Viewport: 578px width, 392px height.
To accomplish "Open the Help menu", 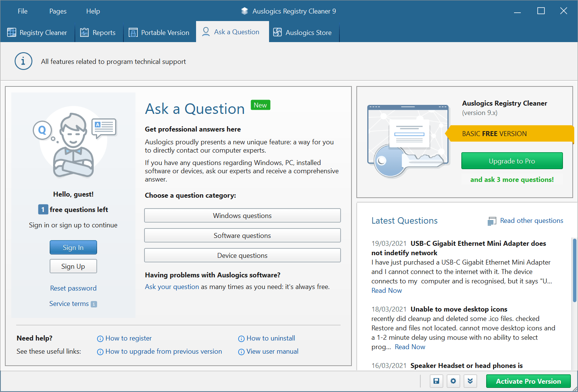I will 93,11.
